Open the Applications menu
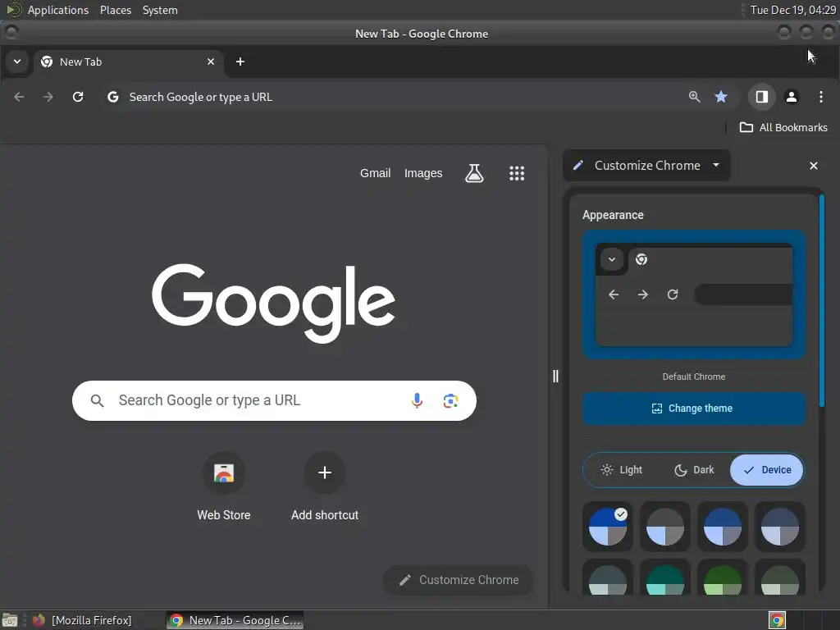This screenshot has width=840, height=630. point(58,10)
